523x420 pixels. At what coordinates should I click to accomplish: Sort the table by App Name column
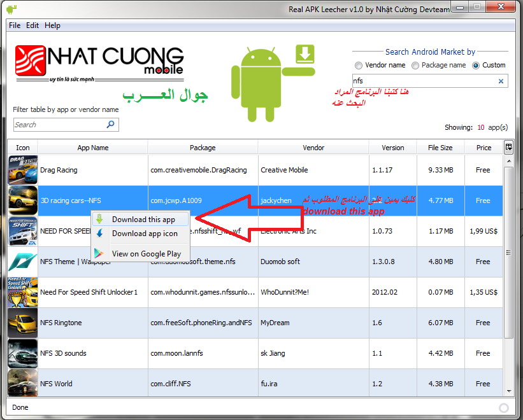(x=93, y=148)
